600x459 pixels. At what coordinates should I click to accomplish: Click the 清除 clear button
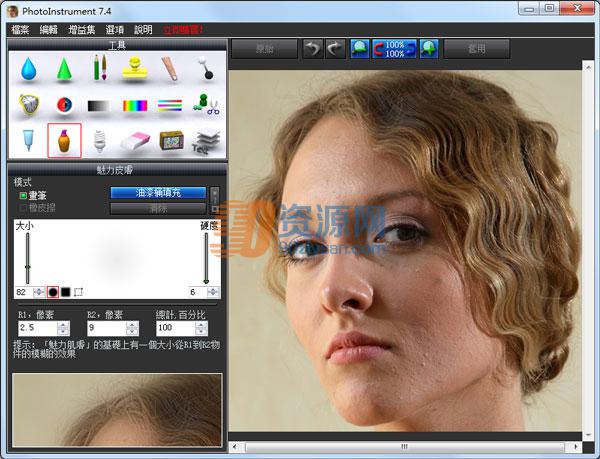[x=158, y=209]
